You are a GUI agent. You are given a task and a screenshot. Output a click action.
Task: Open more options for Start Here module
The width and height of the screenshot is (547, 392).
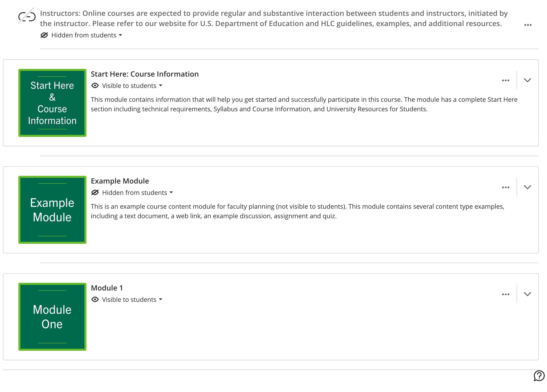505,80
